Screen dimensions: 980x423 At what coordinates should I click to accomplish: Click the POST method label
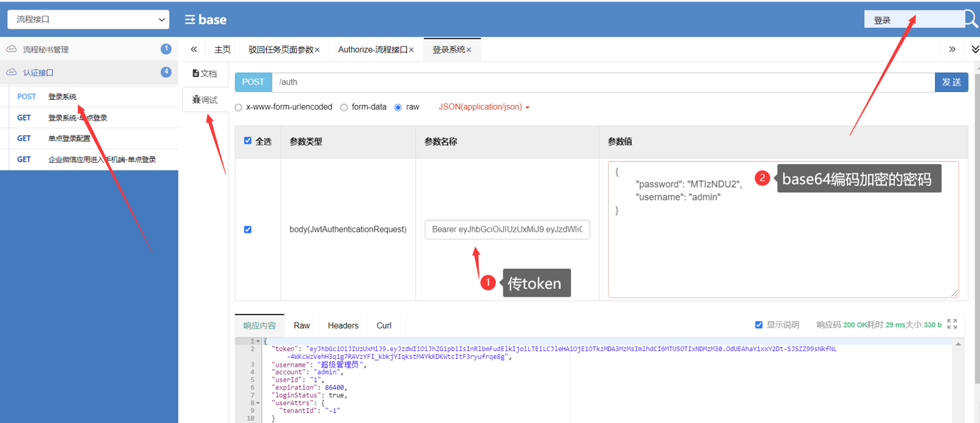coord(253,82)
